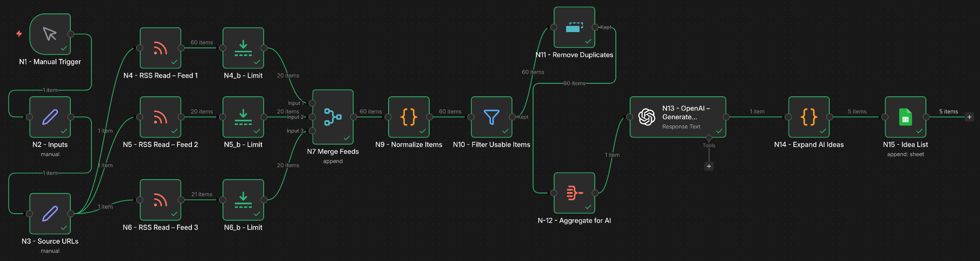Click the output connector of N3 Source URLs
980x261 pixels.
click(71, 214)
